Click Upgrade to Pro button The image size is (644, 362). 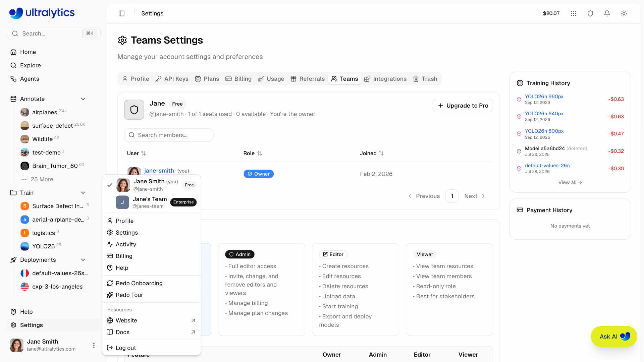click(x=463, y=106)
